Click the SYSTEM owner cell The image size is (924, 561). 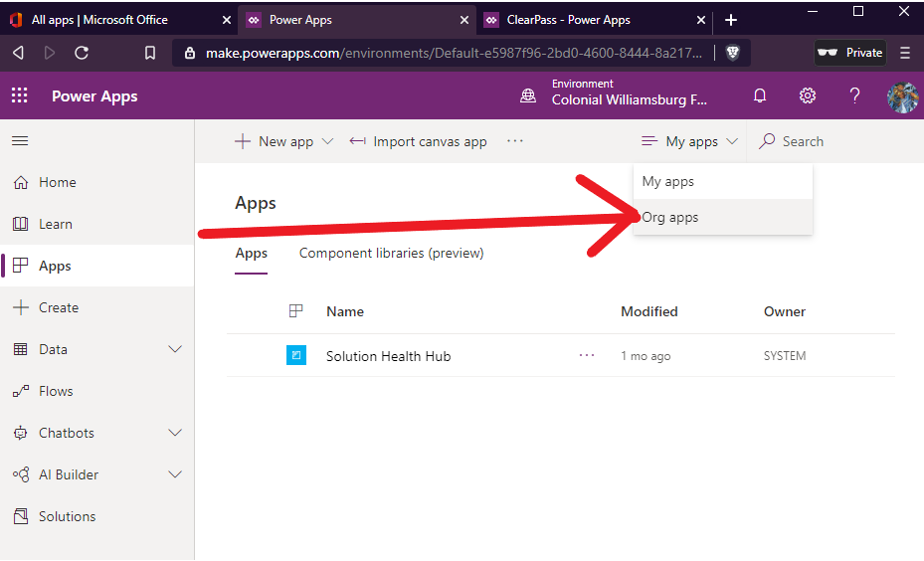click(785, 356)
